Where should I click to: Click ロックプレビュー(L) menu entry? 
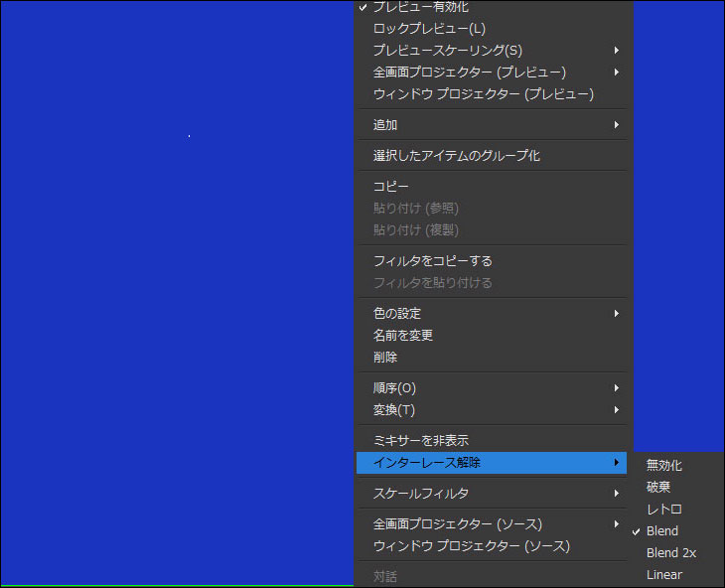429,29
